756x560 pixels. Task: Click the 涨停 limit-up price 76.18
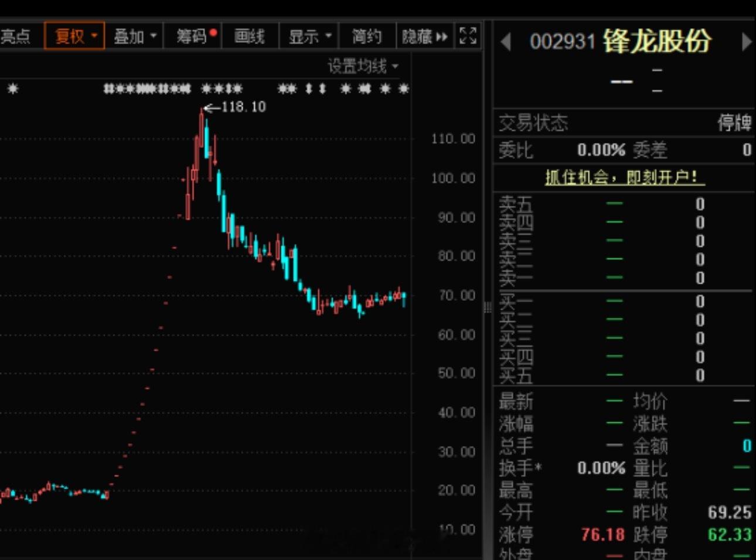click(x=602, y=534)
